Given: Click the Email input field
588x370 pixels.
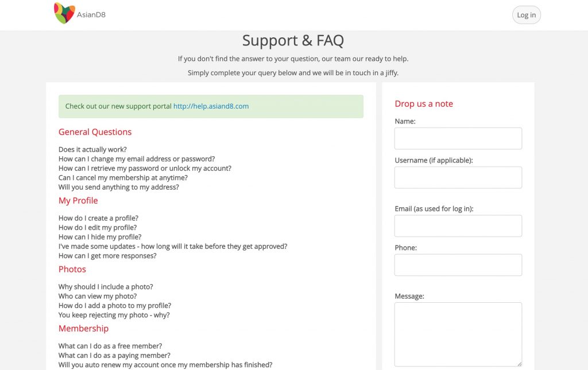Looking at the screenshot, I should [x=458, y=226].
